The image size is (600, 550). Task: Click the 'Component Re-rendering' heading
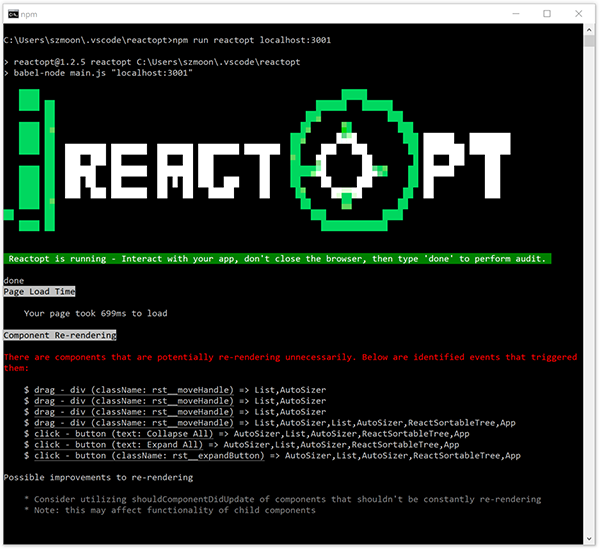click(60, 335)
